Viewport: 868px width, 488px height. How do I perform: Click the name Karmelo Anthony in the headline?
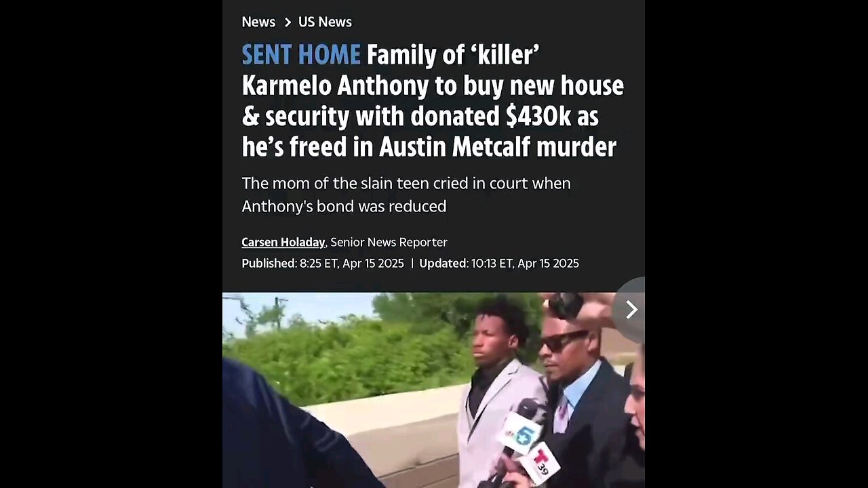336,85
